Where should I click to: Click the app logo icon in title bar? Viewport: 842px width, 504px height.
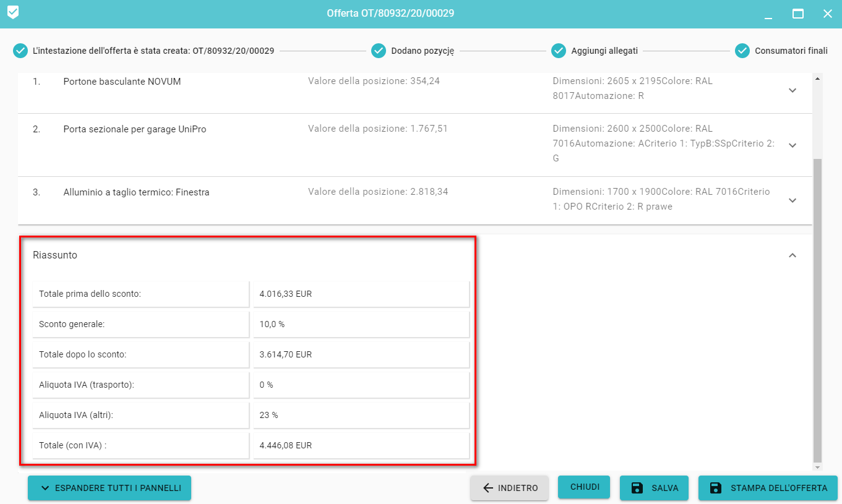click(12, 12)
